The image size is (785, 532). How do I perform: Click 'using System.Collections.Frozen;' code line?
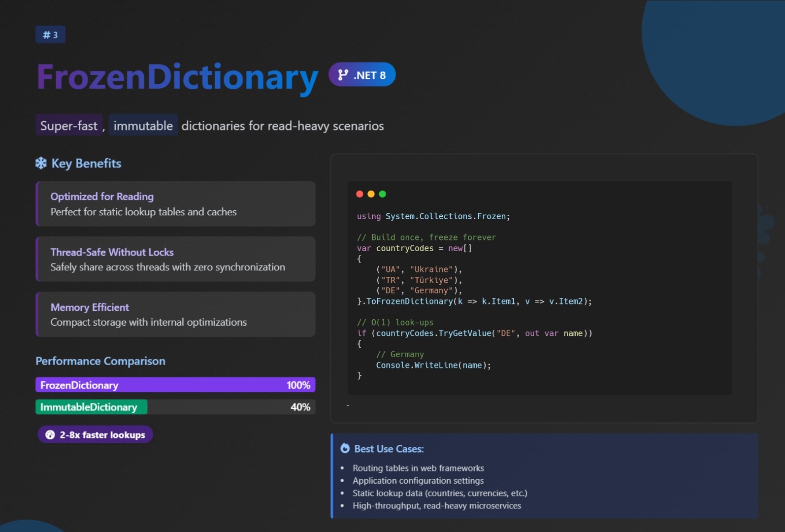[x=433, y=216]
